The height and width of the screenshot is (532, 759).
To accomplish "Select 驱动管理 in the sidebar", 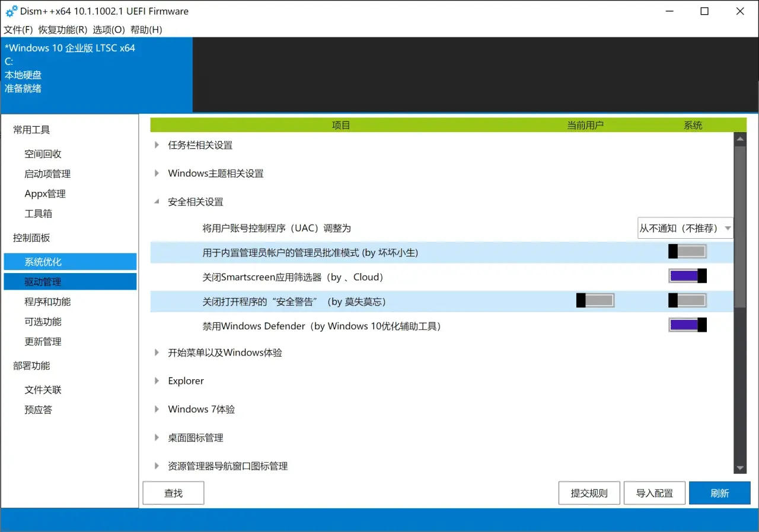I will pos(70,282).
